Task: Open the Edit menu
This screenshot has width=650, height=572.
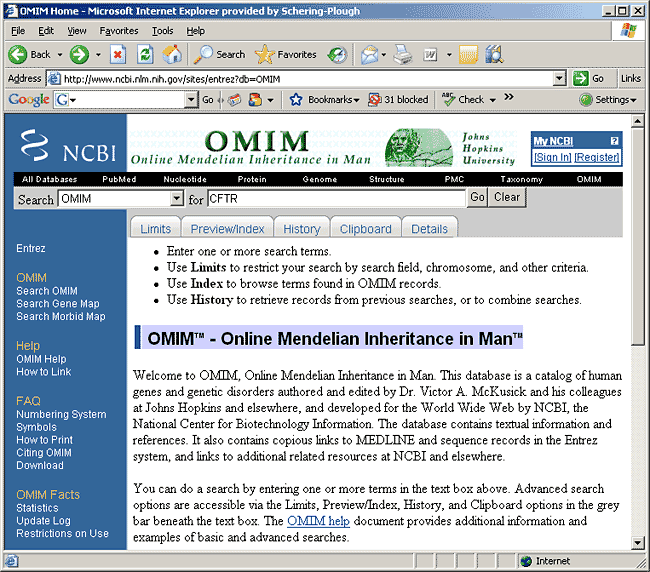Action: point(46,31)
